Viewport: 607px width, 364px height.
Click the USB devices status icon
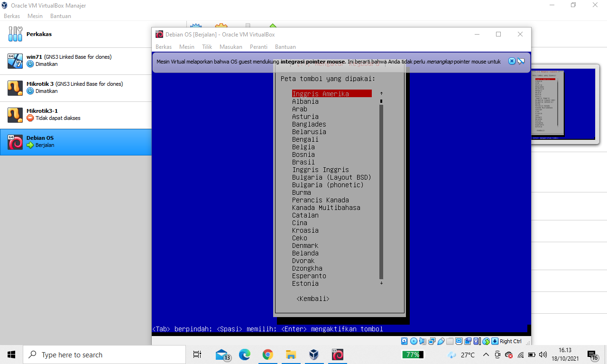click(441, 341)
